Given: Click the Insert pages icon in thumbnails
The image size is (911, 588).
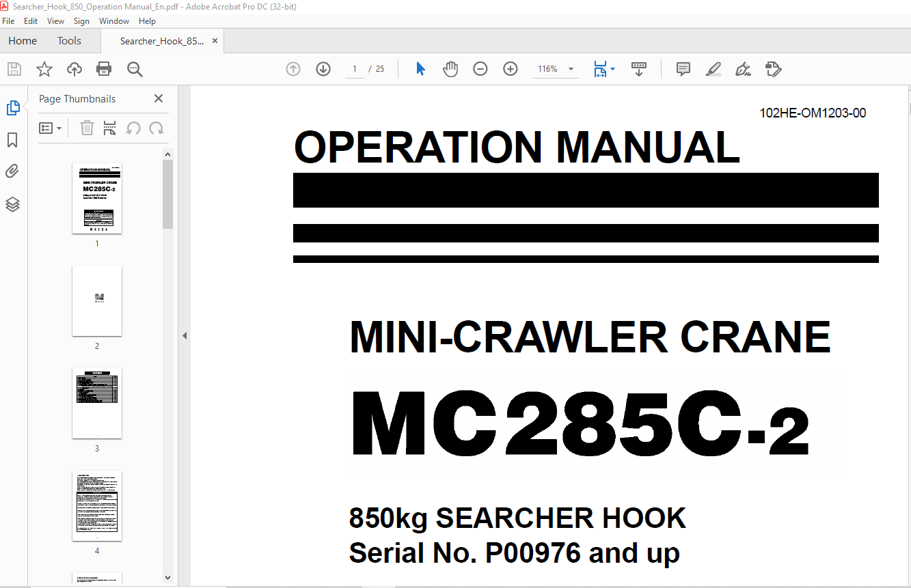Looking at the screenshot, I should click(109, 128).
